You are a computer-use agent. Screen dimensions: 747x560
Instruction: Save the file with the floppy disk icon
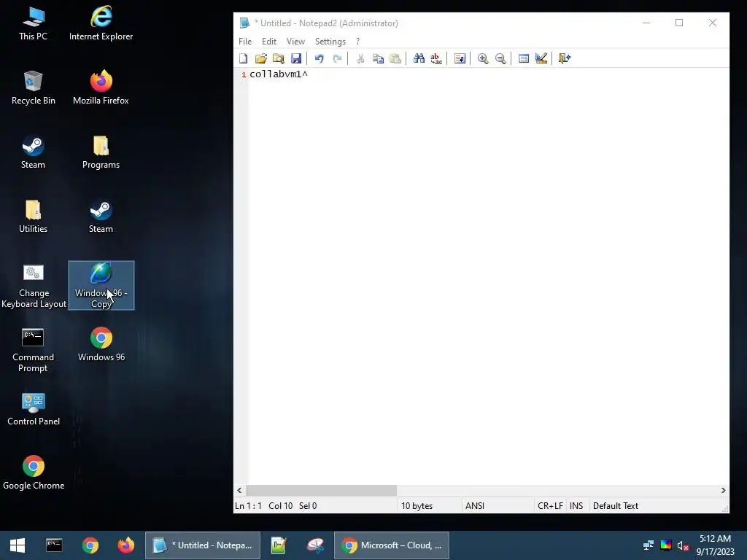point(296,58)
